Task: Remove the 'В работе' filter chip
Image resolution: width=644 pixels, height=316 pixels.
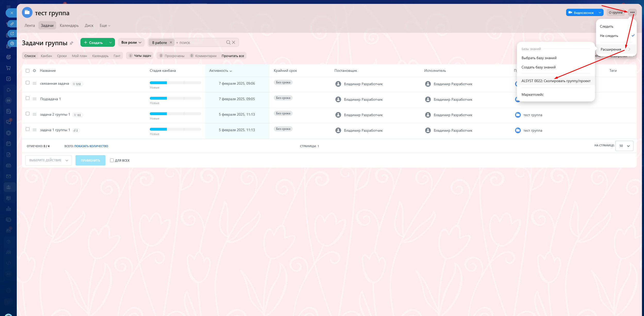Action: click(171, 42)
